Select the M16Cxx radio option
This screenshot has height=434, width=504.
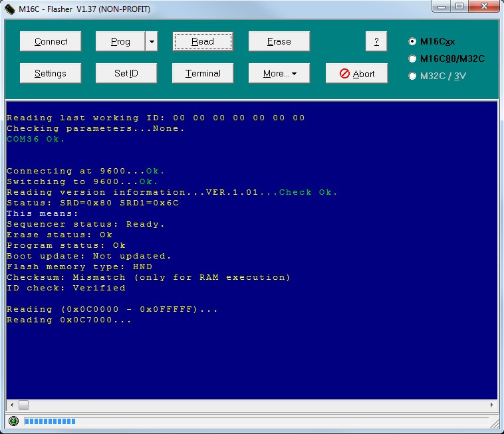coord(432,41)
